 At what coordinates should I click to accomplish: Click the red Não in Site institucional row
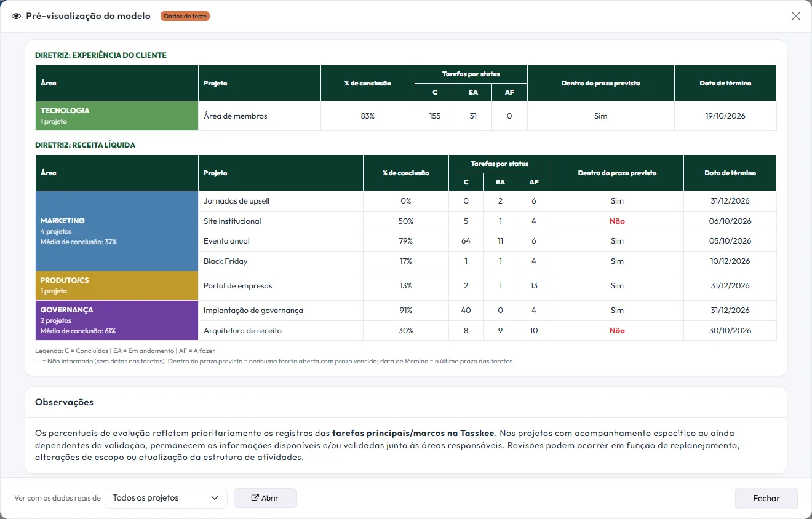[617, 221]
